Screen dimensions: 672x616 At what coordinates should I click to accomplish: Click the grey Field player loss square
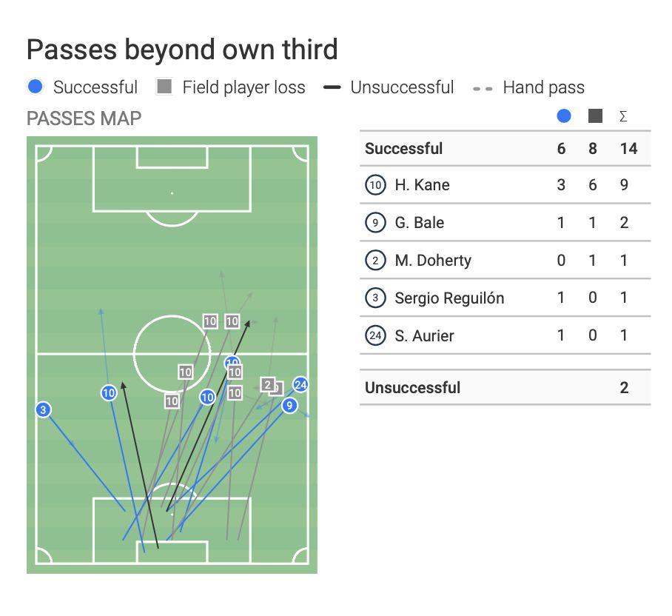pos(164,87)
